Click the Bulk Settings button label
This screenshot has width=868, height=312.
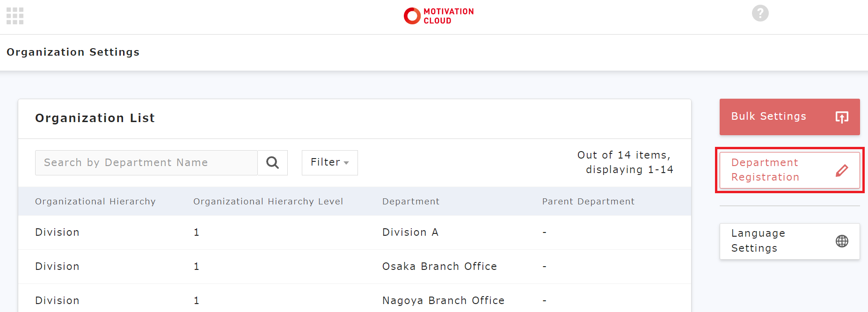point(768,116)
